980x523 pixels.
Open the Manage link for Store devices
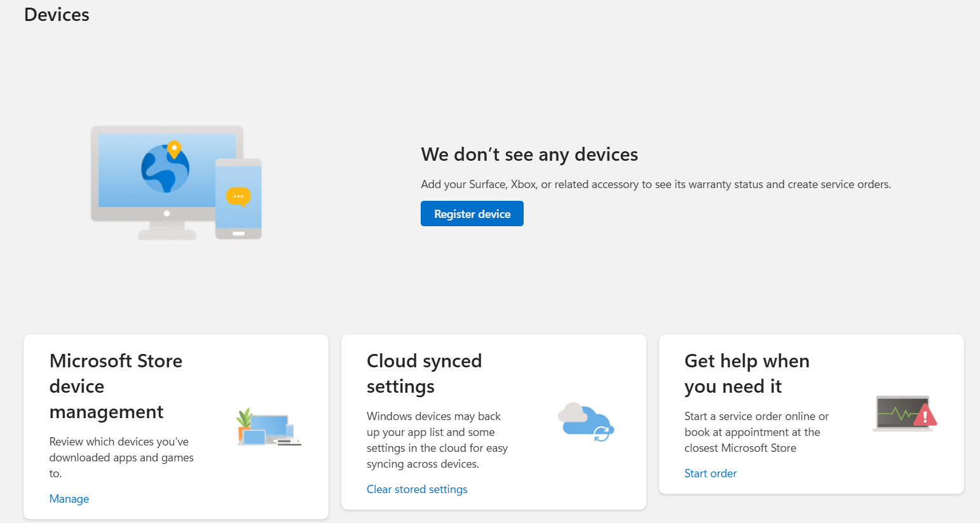click(69, 499)
